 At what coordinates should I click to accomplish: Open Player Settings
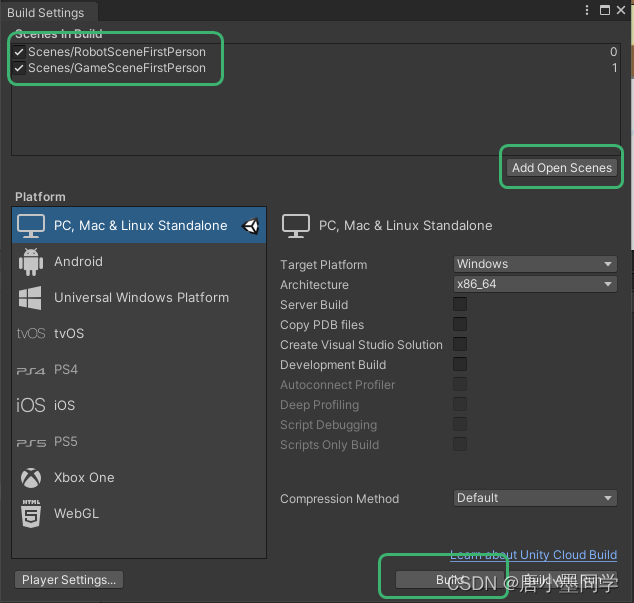pyautogui.click(x=69, y=580)
